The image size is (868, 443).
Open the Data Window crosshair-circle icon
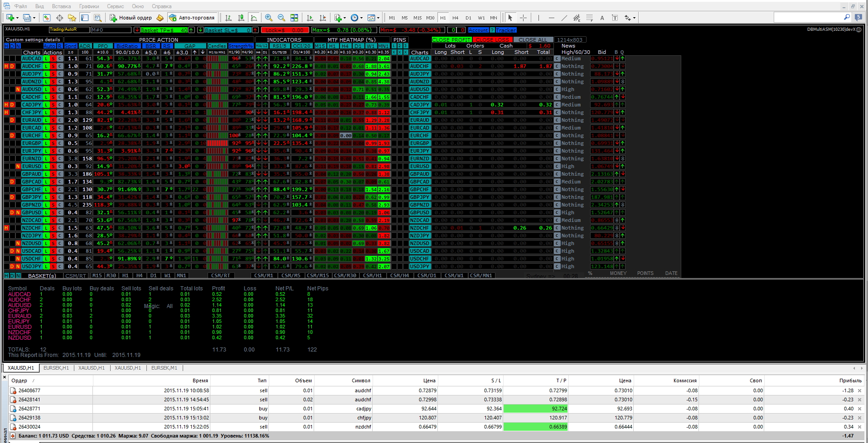pyautogui.click(x=59, y=18)
